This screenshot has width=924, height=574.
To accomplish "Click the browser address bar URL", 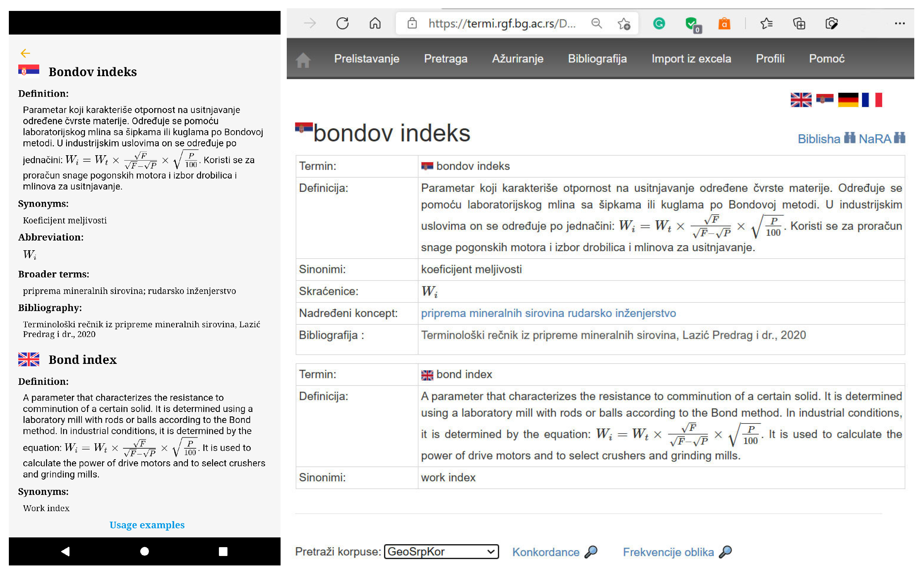I will pyautogui.click(x=502, y=24).
